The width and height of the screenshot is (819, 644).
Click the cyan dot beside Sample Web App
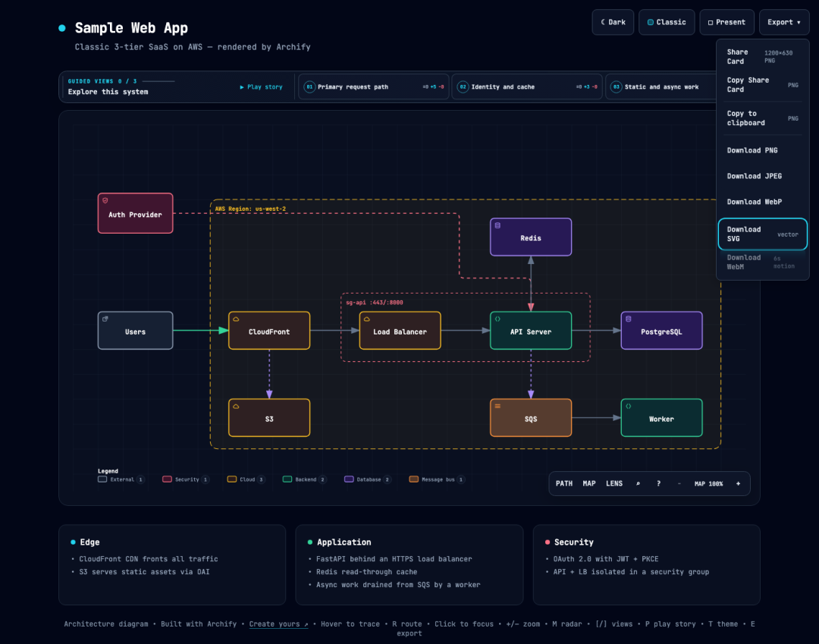pyautogui.click(x=62, y=28)
